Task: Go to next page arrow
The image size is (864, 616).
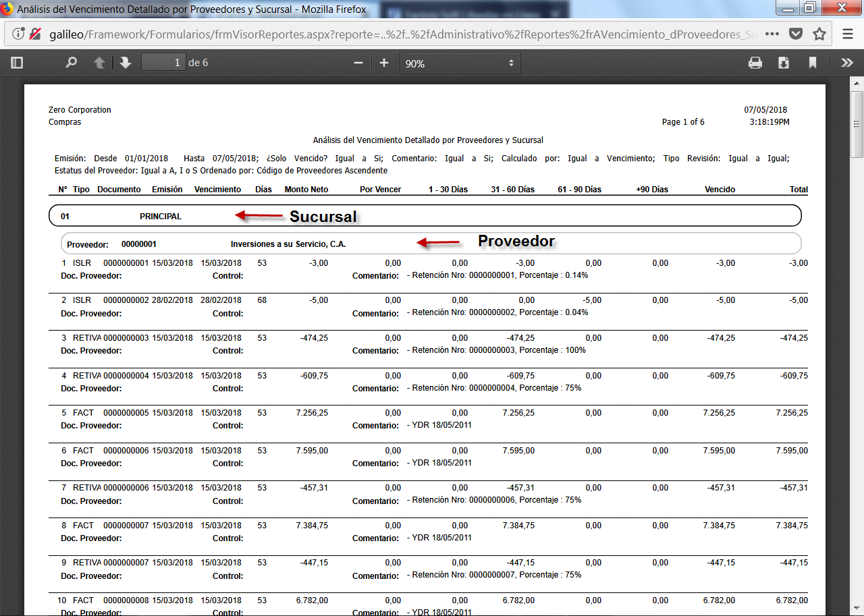Action: pos(125,63)
